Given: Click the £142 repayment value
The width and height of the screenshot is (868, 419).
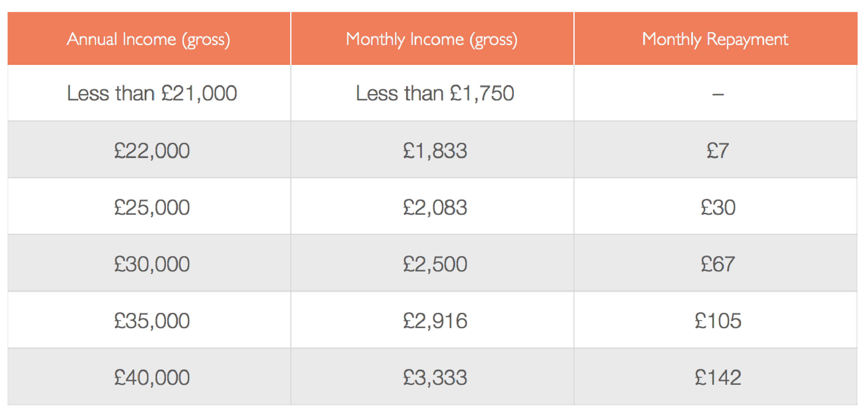Looking at the screenshot, I should coord(718,377).
